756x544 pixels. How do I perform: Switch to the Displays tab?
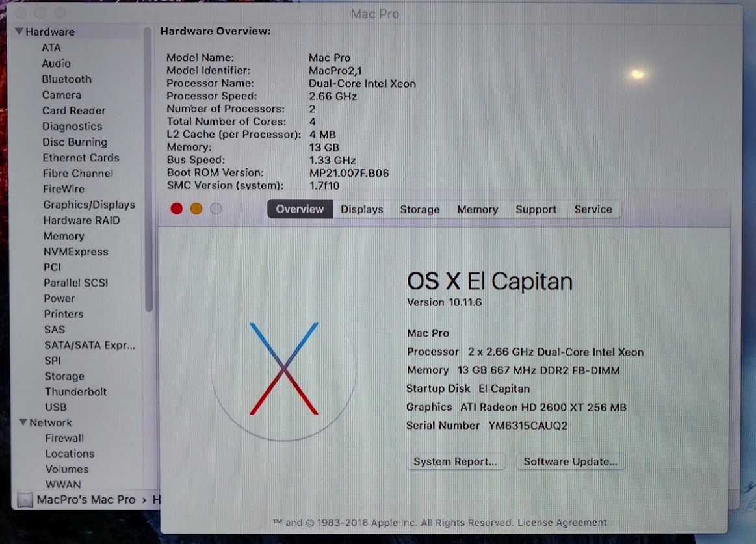361,209
